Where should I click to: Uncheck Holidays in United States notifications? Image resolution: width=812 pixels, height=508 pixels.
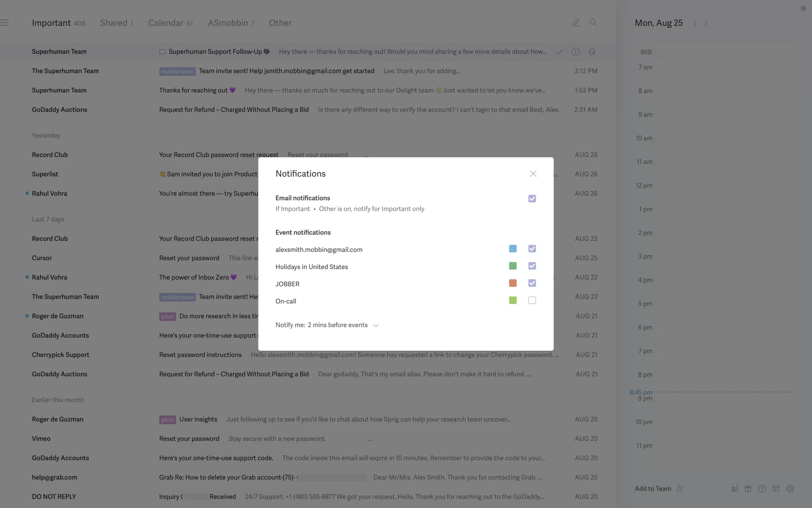tap(532, 266)
